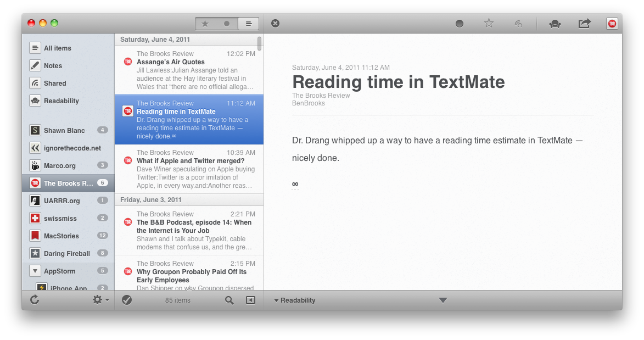Open Shawn Blanc feed
Screen dimensions: 644x340
[x=68, y=131]
